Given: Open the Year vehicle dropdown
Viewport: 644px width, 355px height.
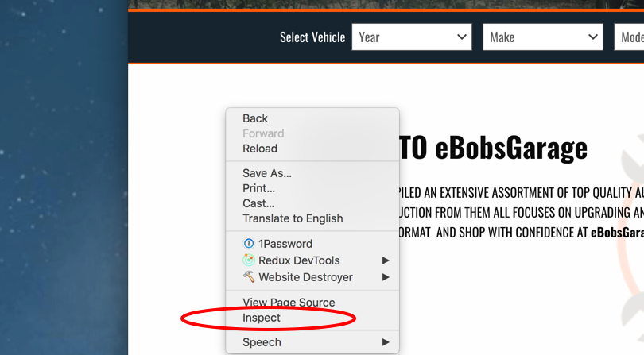Looking at the screenshot, I should (x=412, y=37).
